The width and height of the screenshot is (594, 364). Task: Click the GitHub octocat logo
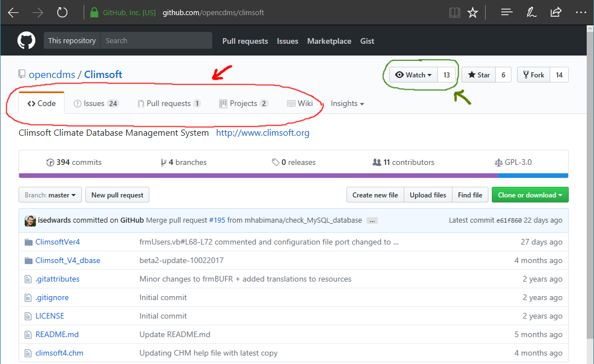26,40
